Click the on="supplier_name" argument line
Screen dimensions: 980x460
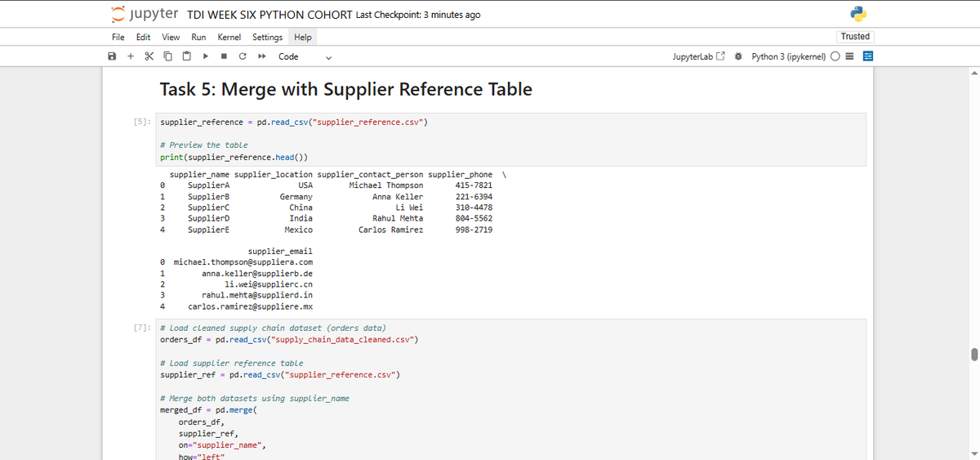tap(222, 445)
